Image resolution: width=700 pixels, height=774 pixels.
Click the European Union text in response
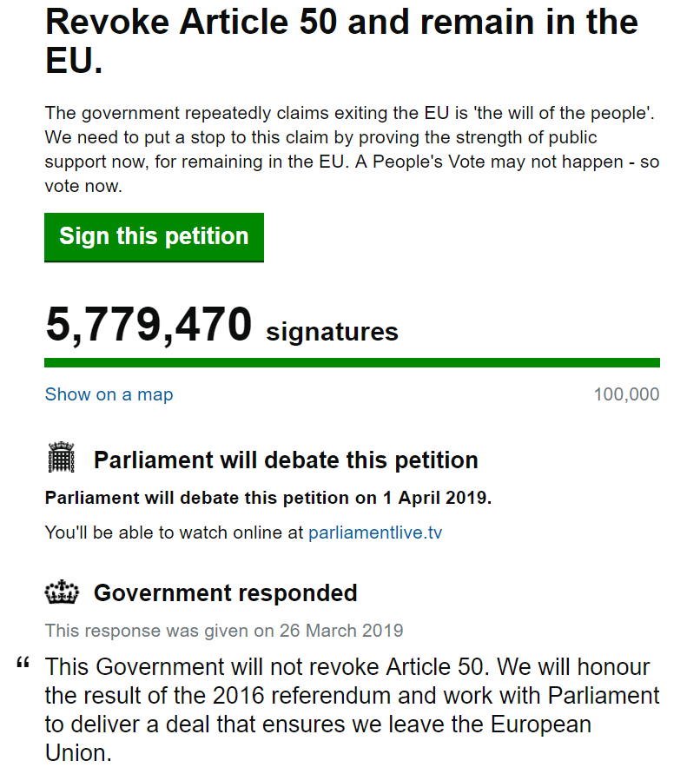point(540,724)
